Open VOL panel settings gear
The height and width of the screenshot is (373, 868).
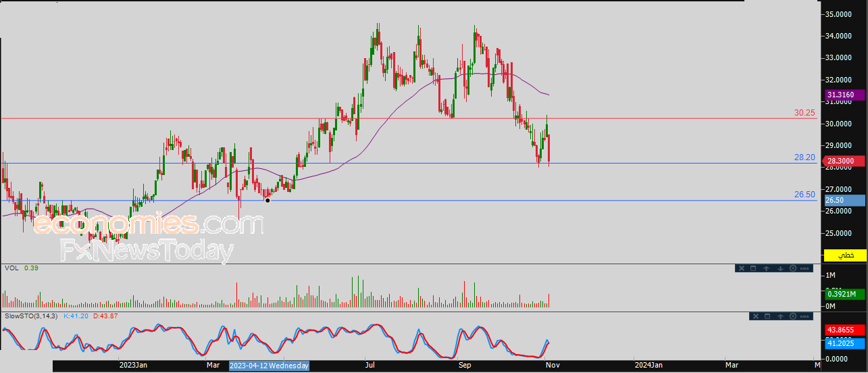pos(793,268)
